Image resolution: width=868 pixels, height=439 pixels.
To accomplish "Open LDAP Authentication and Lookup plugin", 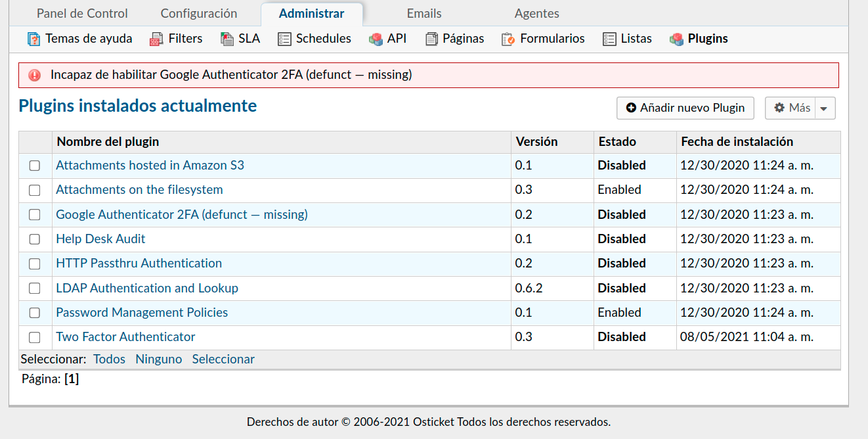I will (147, 289).
